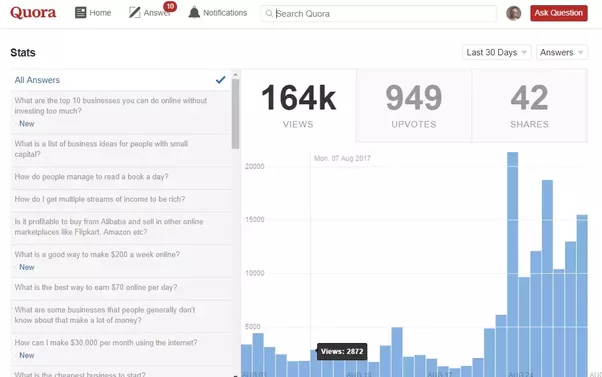Click inside the Search Quora field
This screenshot has height=377, width=602.
point(379,13)
